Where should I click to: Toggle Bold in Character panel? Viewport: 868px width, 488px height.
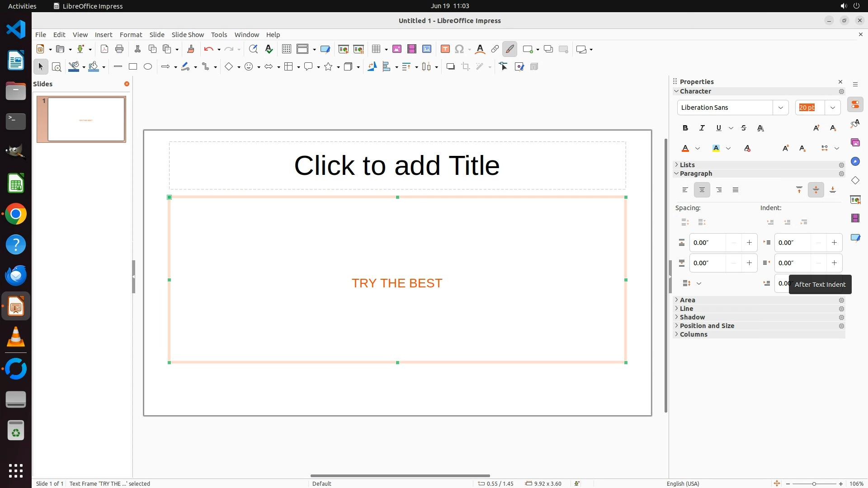pos(685,128)
